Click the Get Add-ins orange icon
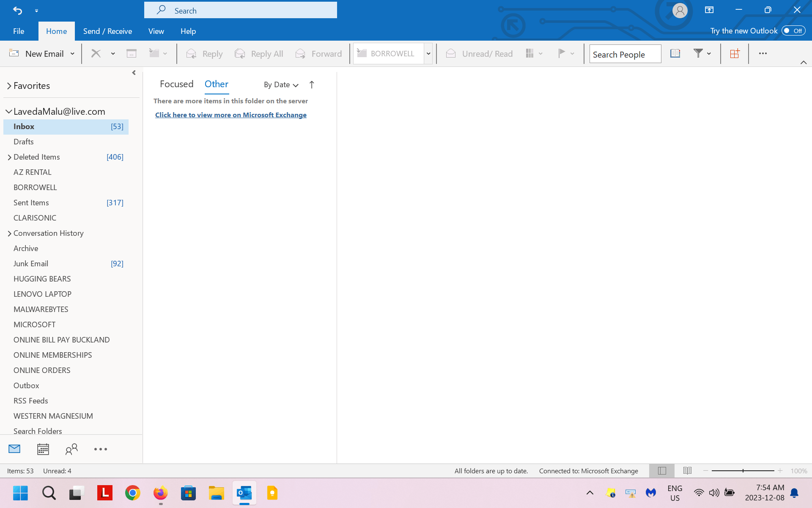Screen dimensions: 812x508 [x=735, y=53]
